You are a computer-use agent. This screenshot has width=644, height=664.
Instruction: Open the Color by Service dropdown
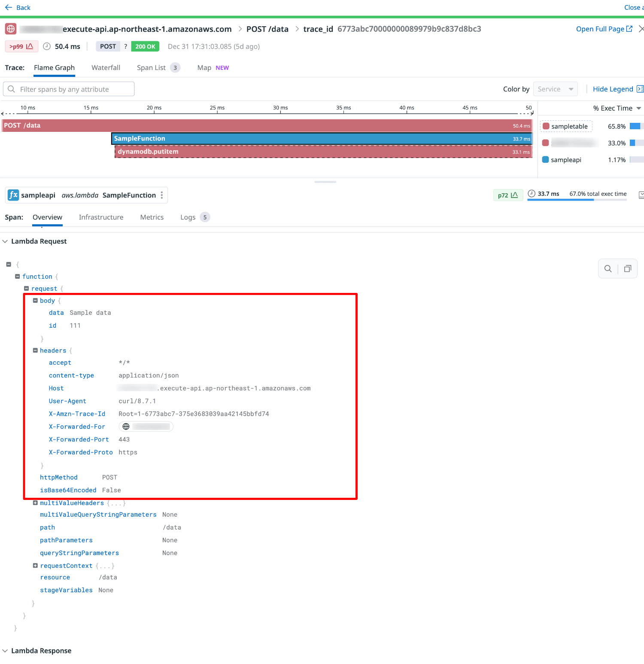[555, 89]
